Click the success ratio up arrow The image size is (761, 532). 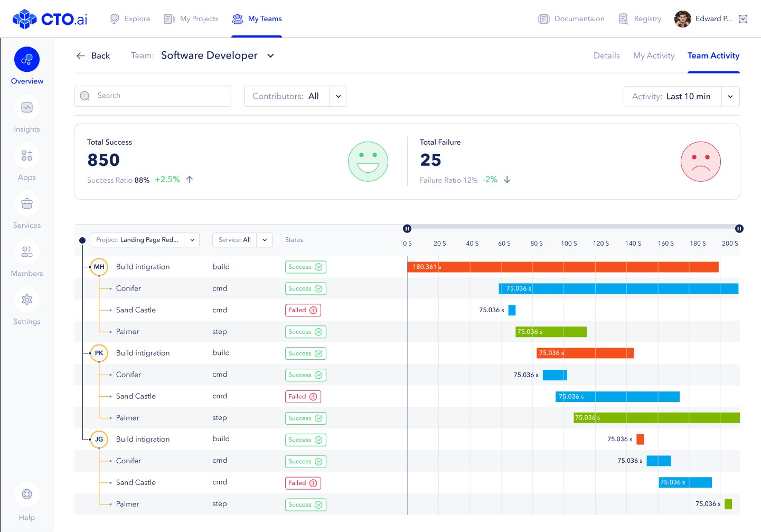click(190, 180)
